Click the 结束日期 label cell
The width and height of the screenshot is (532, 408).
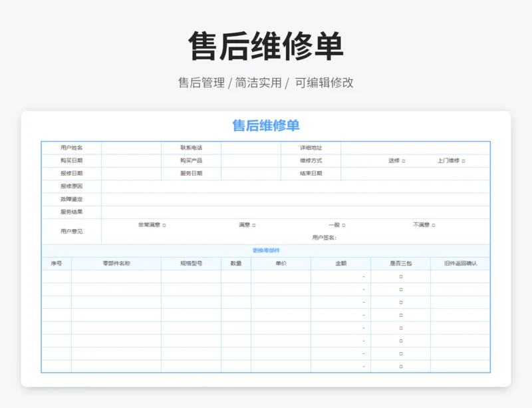[311, 174]
